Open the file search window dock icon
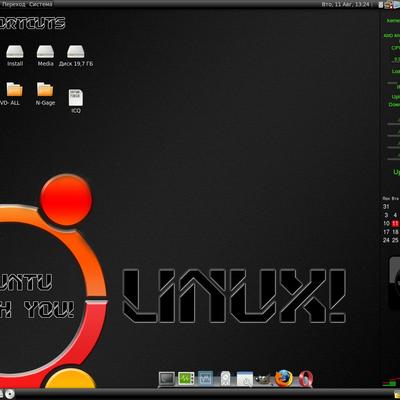 pos(245,379)
